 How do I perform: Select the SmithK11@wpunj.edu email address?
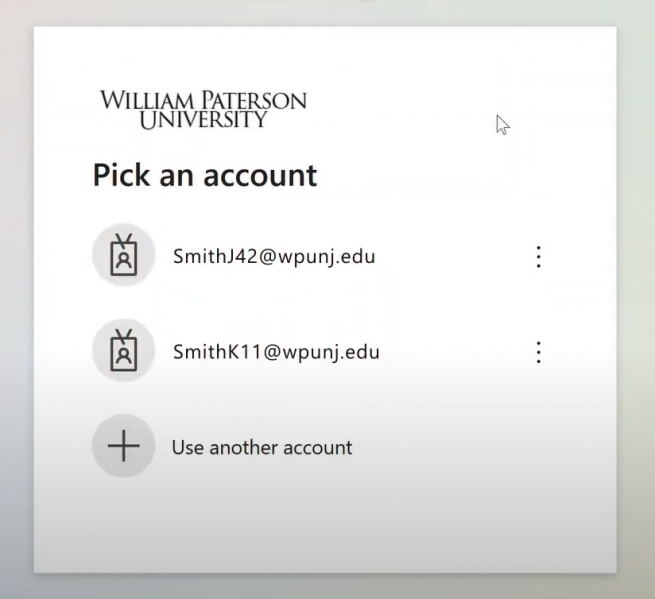point(276,352)
